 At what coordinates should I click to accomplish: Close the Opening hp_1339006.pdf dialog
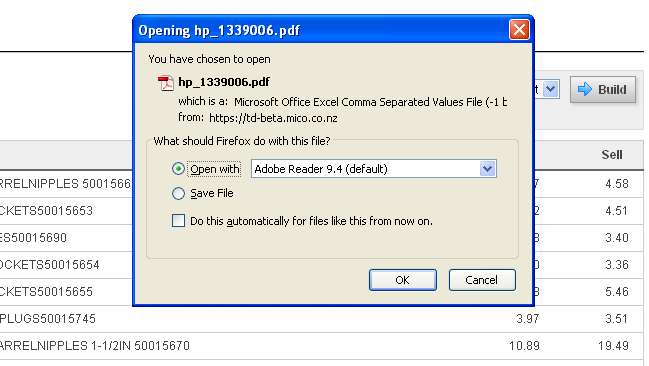coord(519,30)
